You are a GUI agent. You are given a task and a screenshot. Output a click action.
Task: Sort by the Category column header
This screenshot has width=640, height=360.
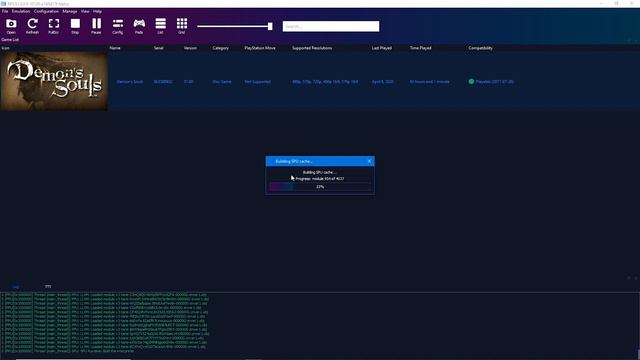pos(220,48)
